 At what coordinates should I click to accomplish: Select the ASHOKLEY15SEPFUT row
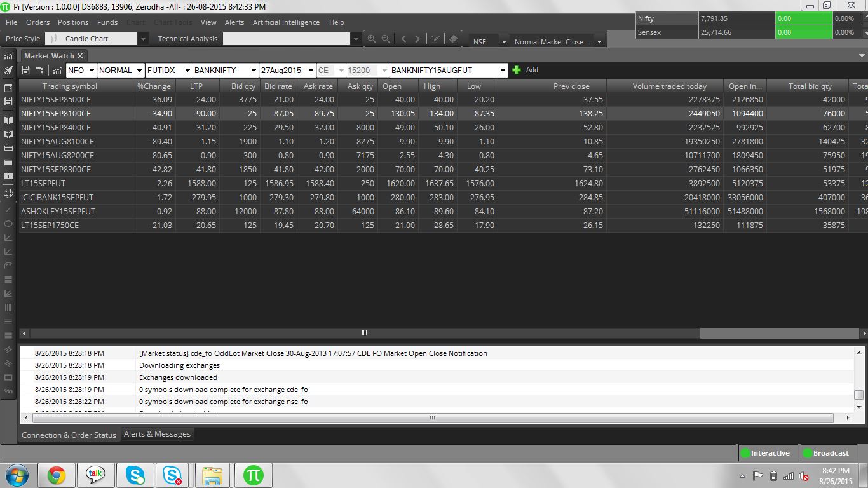click(x=442, y=212)
